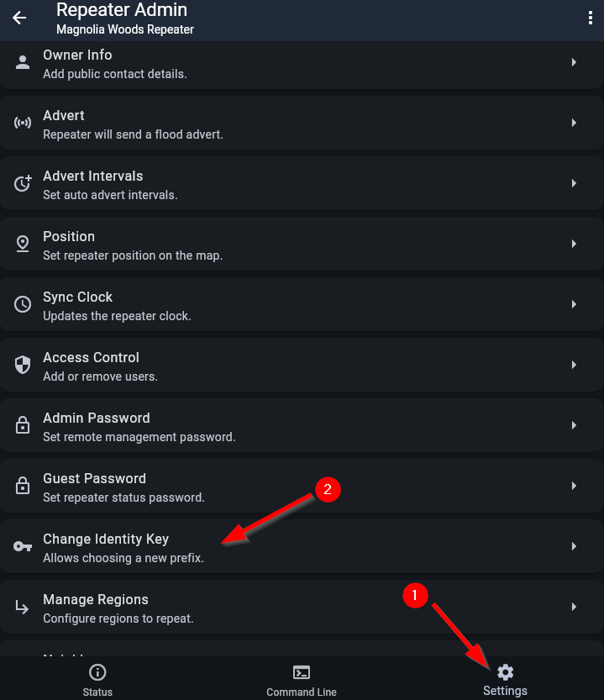Select the Owner Info person icon
Image resolution: width=604 pixels, height=700 pixels.
[x=23, y=61]
